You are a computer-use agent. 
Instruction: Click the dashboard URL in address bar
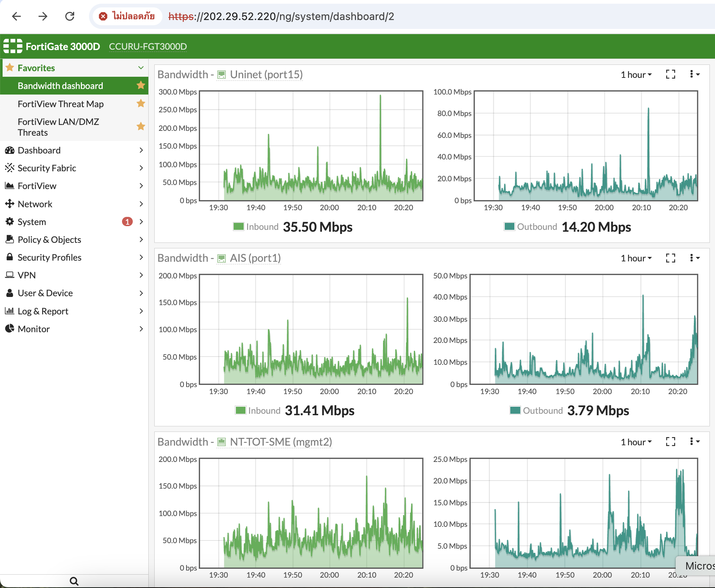tap(281, 16)
